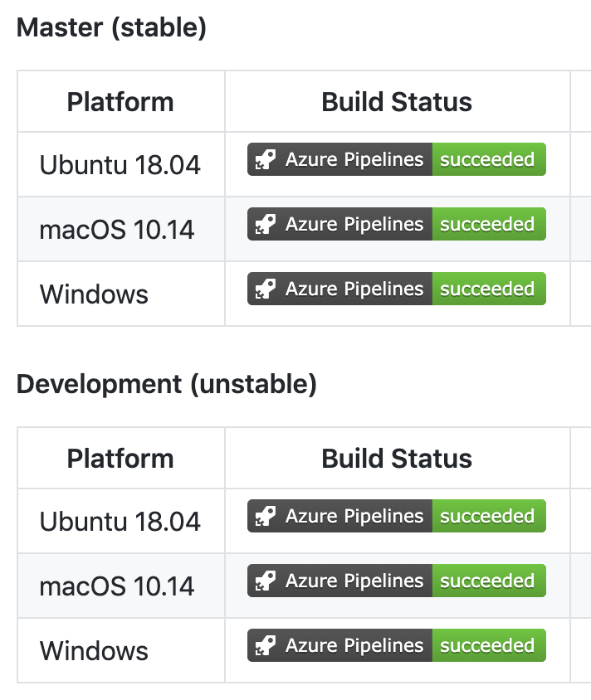Screen dimensions: 591x700
Task: Open green succeeded status for Master Ubuntu 18.04
Action: click(x=488, y=160)
